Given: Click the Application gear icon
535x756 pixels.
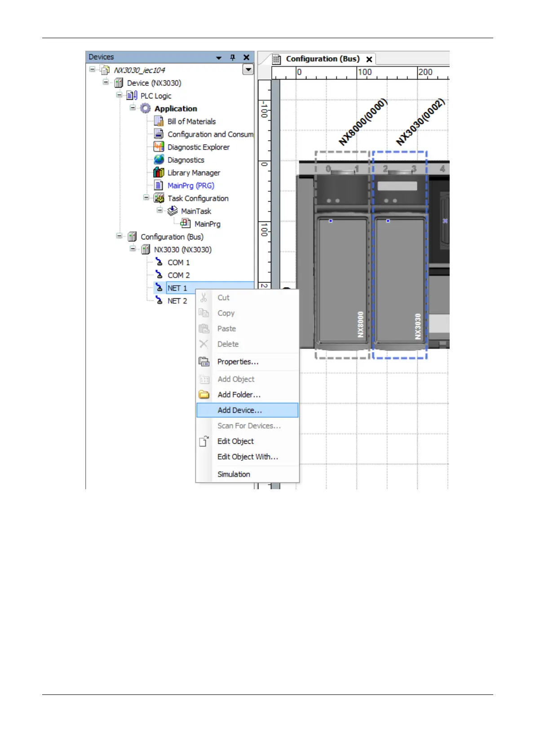Looking at the screenshot, I should pos(146,109).
